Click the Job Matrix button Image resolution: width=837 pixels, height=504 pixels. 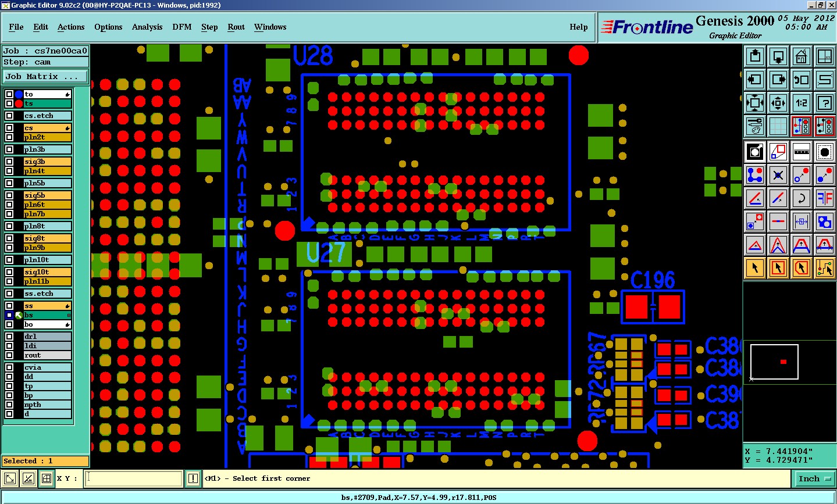[x=45, y=76]
